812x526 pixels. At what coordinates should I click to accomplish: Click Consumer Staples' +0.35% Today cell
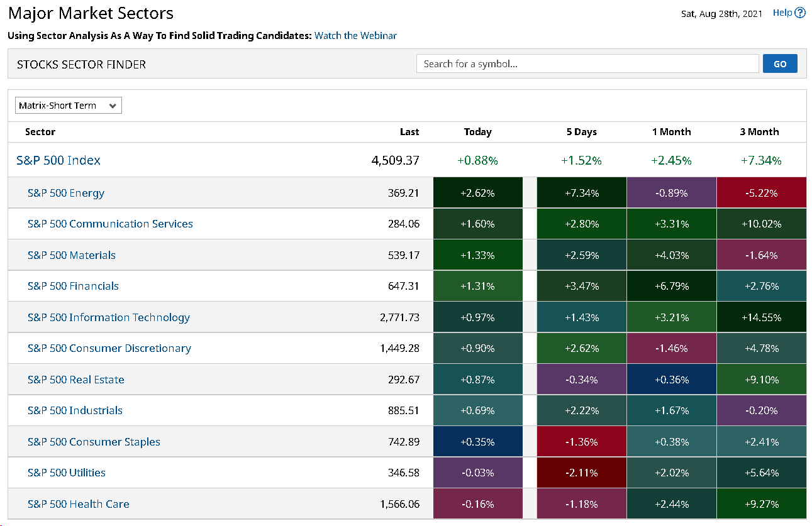tap(478, 442)
